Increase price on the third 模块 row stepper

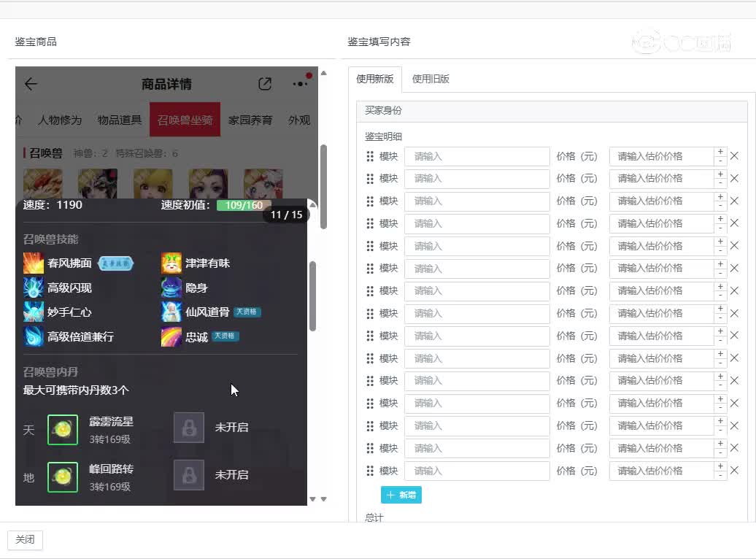(720, 196)
